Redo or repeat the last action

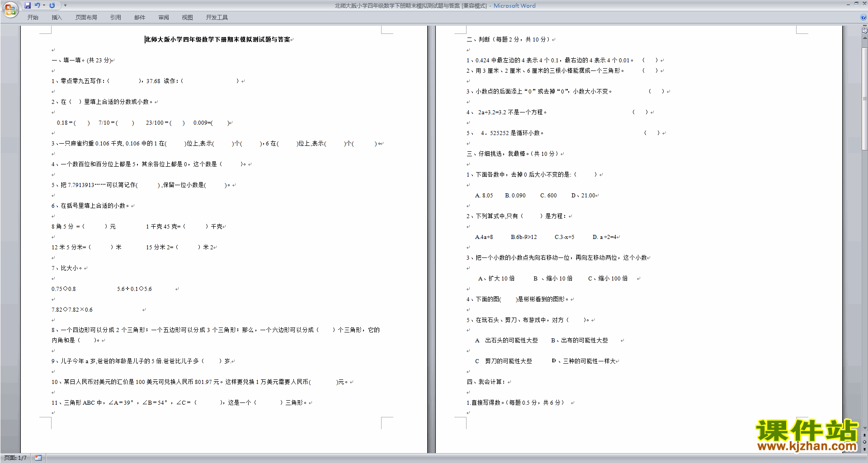(52, 5)
